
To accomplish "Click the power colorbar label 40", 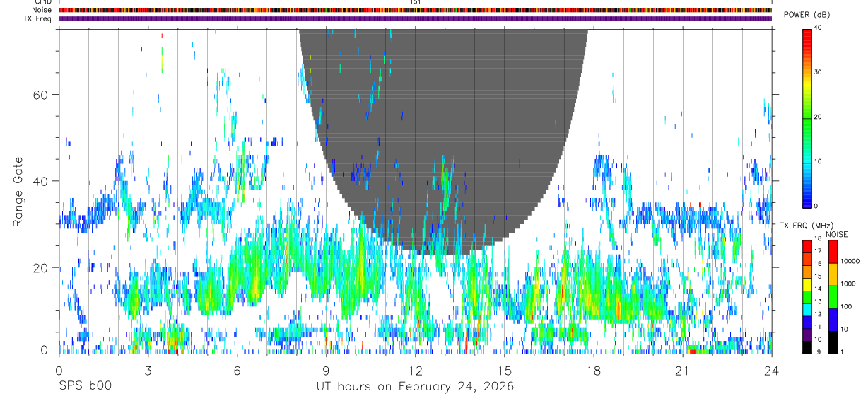I will tap(818, 28).
